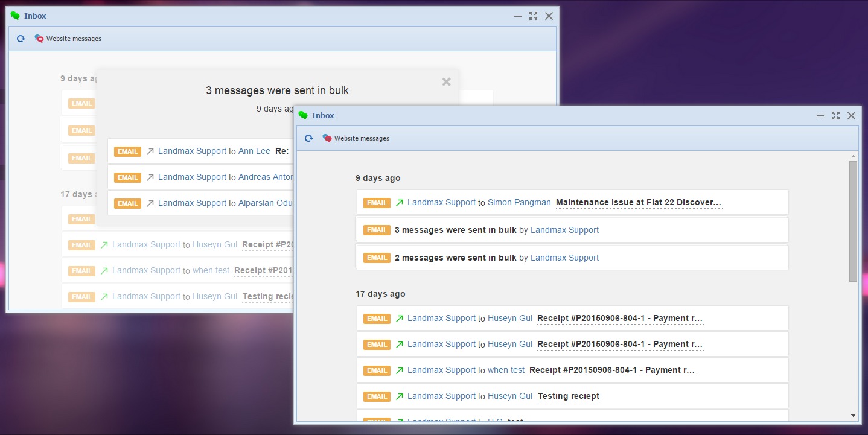The width and height of the screenshot is (868, 435).
Task: Expand the 2 messages sent in bulk row
Action: tap(455, 258)
